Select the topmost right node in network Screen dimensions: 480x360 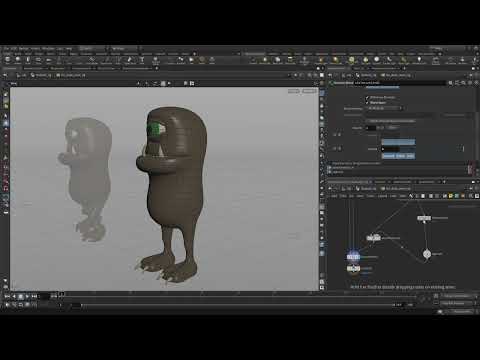pos(424,218)
